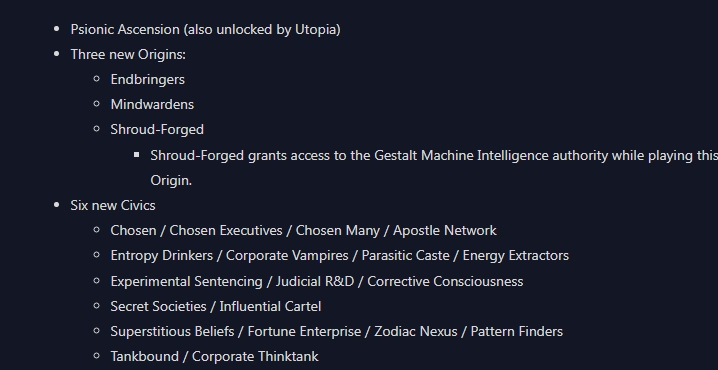This screenshot has width=718, height=370.
Task: Click the Corporate Vampires text
Action: [287, 256]
